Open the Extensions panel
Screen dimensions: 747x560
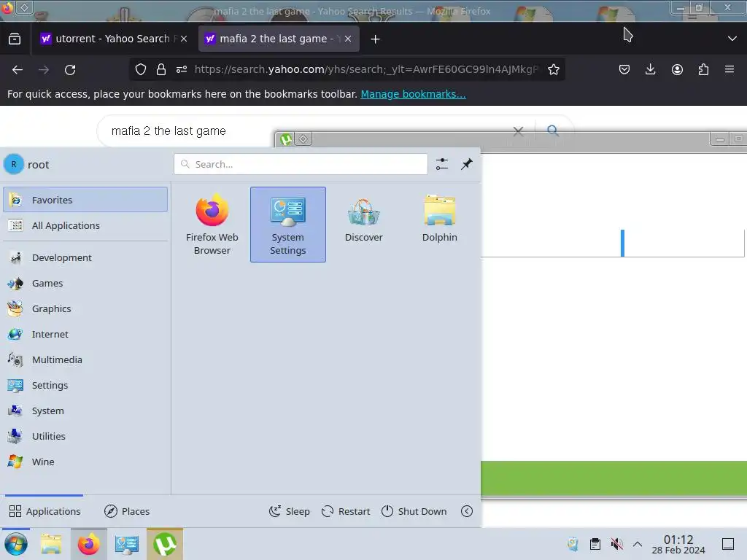(703, 69)
